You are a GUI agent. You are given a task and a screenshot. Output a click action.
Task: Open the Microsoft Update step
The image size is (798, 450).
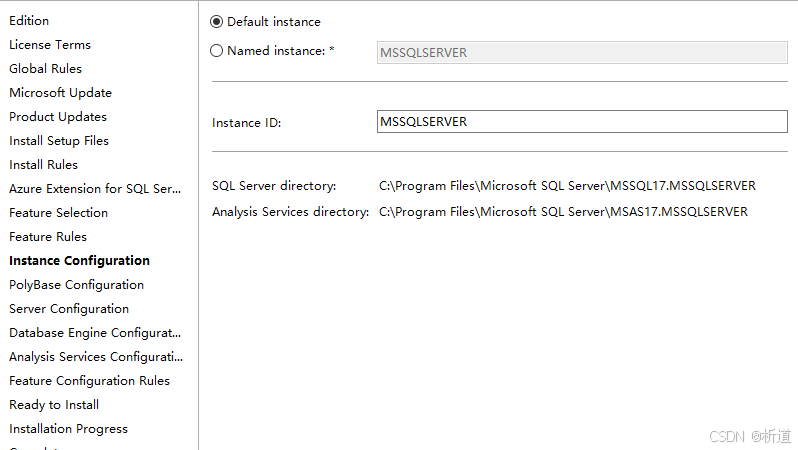tap(61, 93)
